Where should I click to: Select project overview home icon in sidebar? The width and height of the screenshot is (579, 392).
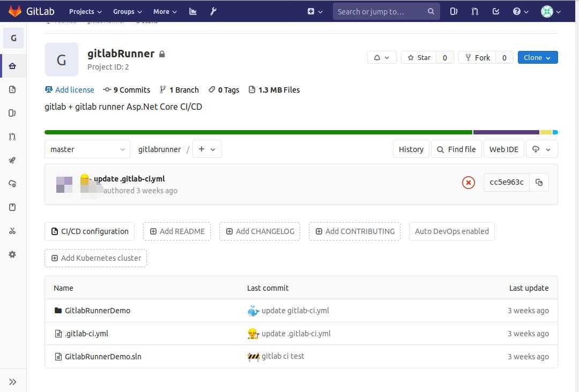click(12, 66)
